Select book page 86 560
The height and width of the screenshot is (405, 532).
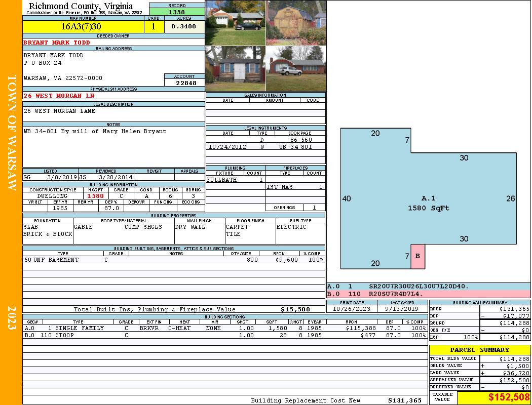pos(301,140)
